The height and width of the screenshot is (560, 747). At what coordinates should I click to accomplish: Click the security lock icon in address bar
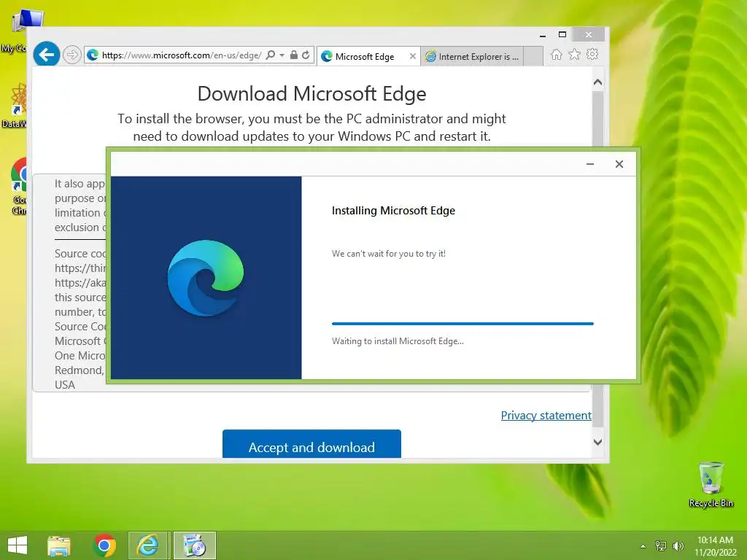[x=294, y=55]
